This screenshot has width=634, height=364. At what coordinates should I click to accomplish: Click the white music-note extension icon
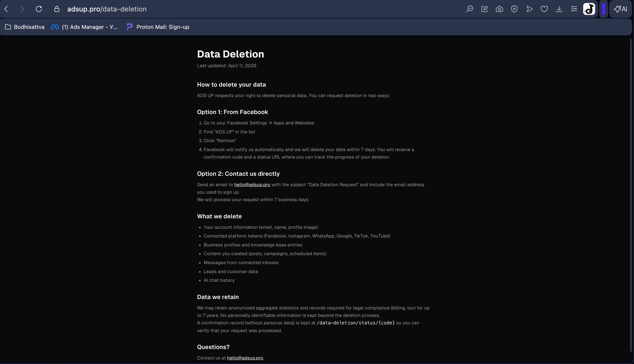589,9
